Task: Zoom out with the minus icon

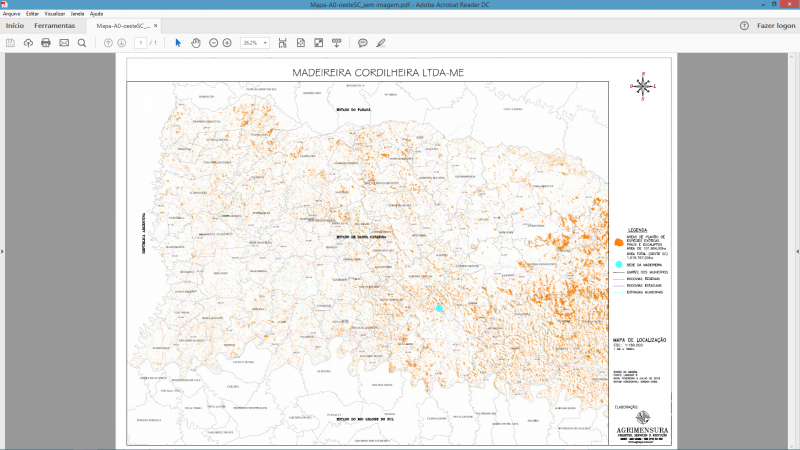Action: click(x=214, y=43)
